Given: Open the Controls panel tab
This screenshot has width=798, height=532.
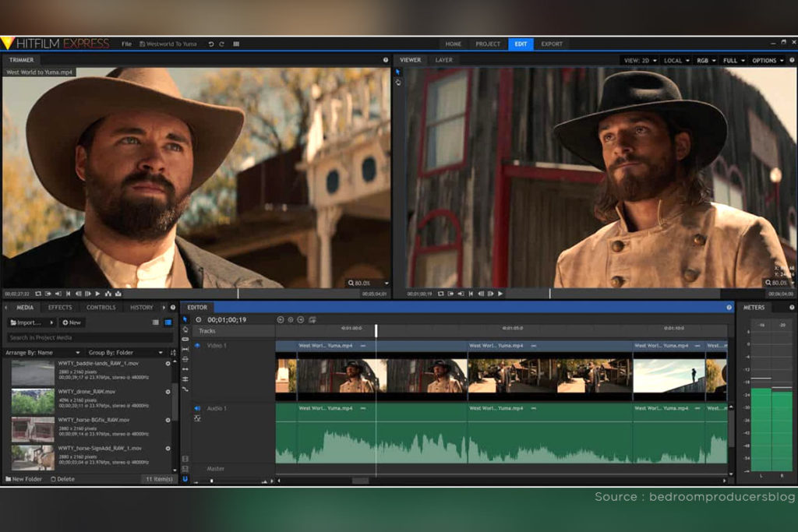Looking at the screenshot, I should (101, 307).
